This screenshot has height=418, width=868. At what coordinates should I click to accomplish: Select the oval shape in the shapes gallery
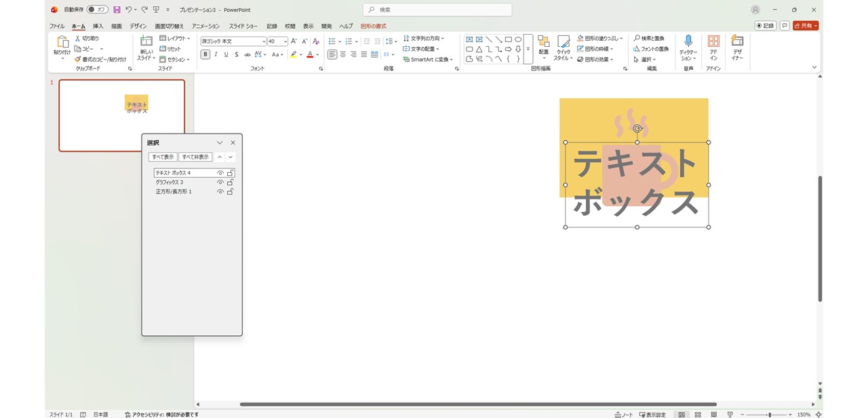518,39
